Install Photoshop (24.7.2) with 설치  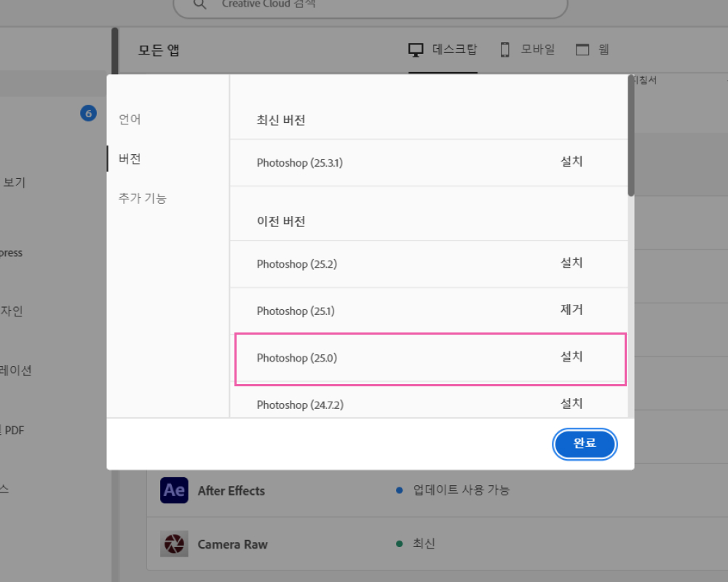(571, 403)
